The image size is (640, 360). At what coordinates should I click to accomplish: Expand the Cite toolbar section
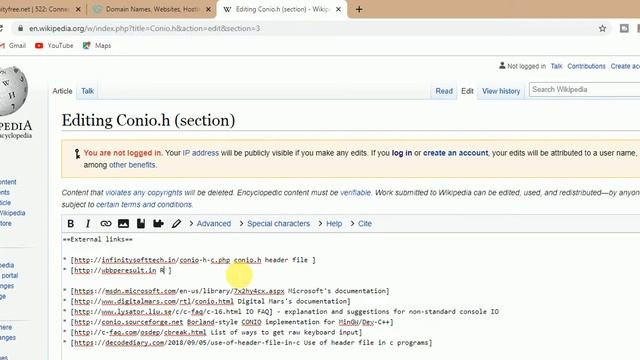pyautogui.click(x=361, y=224)
